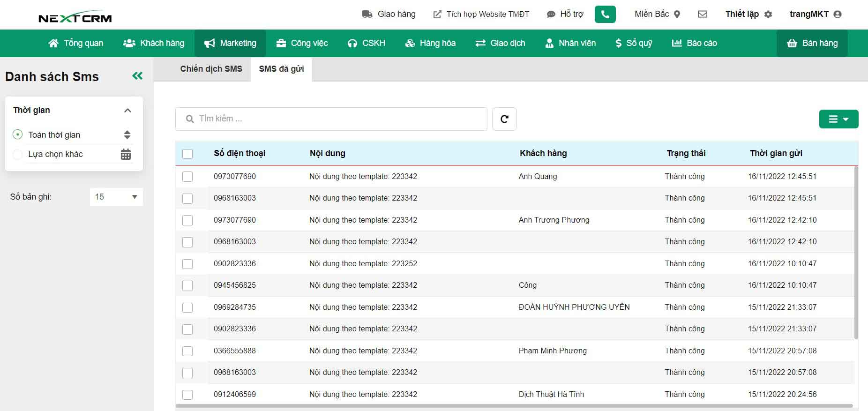Screen dimensions: 868x411
Task: Open the mail envelope icon
Action: (x=702, y=14)
